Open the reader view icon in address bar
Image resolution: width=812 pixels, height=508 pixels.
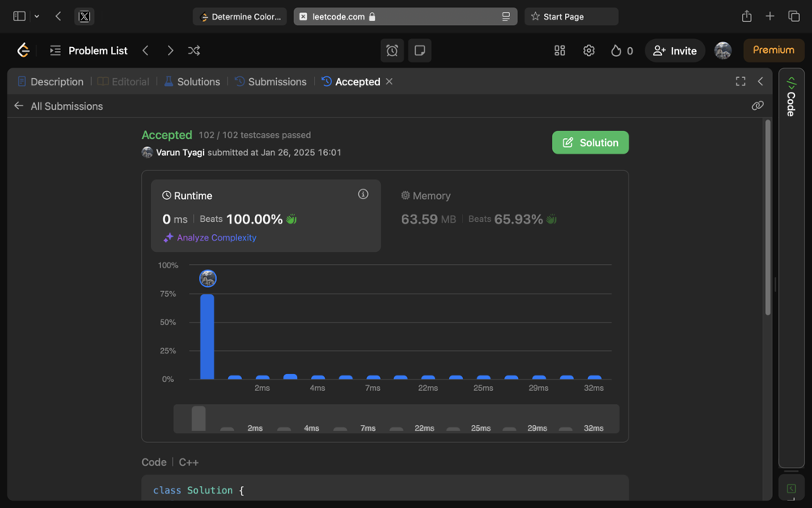coord(506,16)
